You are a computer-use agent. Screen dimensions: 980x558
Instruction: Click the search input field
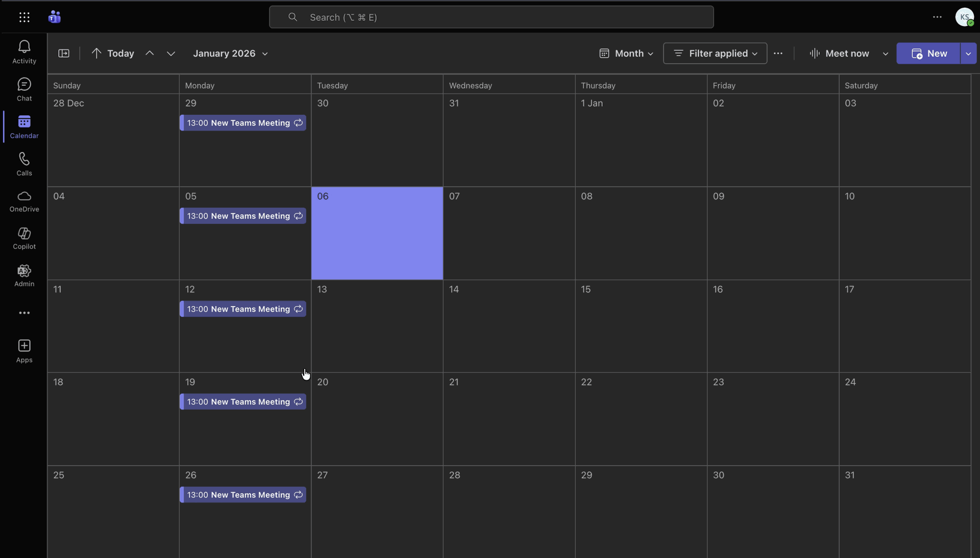click(491, 17)
